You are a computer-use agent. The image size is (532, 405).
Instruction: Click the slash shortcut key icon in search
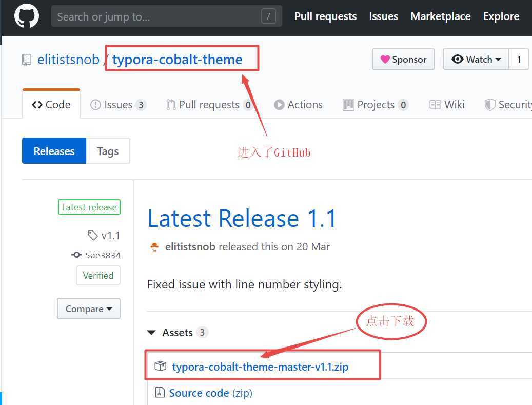(268, 16)
